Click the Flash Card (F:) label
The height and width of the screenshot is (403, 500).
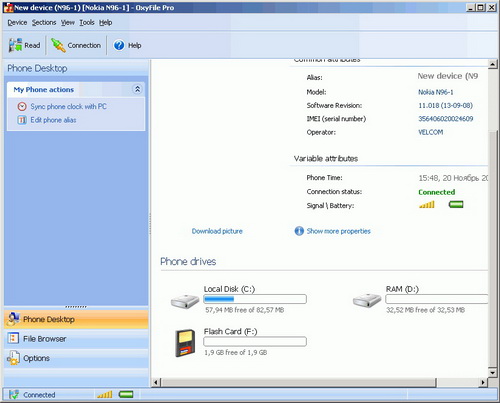[x=230, y=331]
